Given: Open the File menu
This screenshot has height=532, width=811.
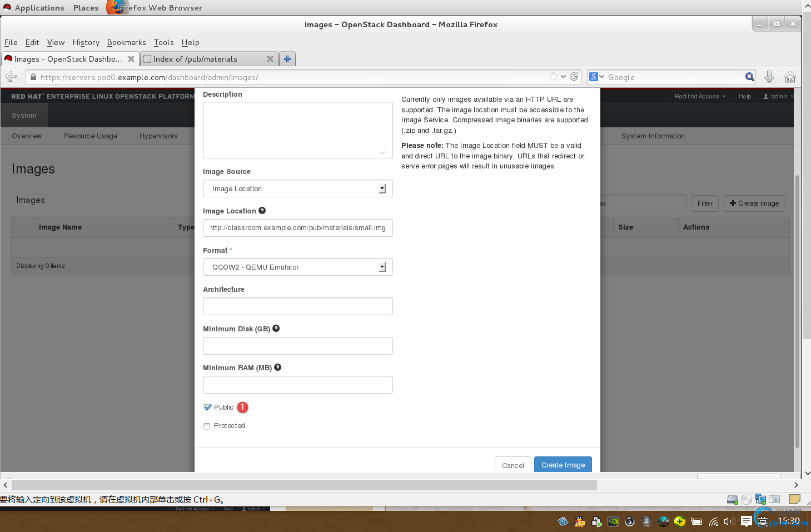Looking at the screenshot, I should 11,42.
